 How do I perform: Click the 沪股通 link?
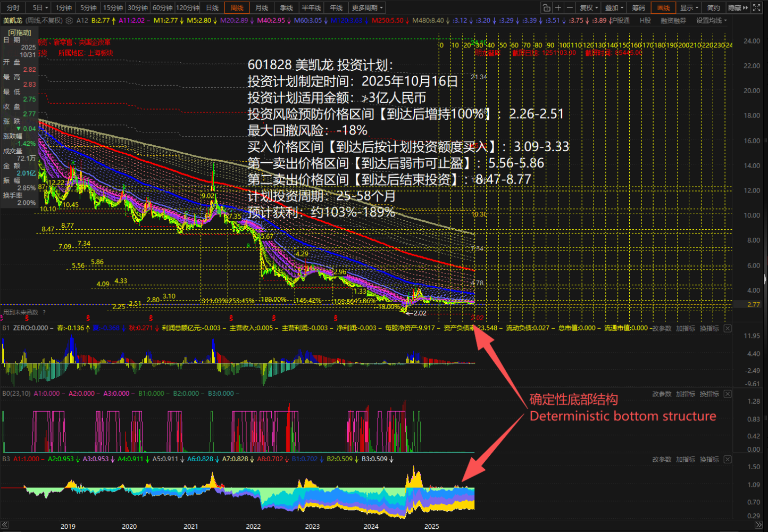[x=620, y=21]
